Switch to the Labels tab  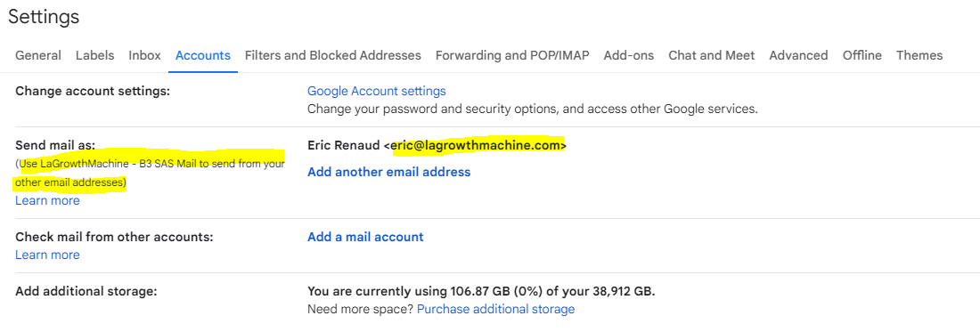click(95, 55)
